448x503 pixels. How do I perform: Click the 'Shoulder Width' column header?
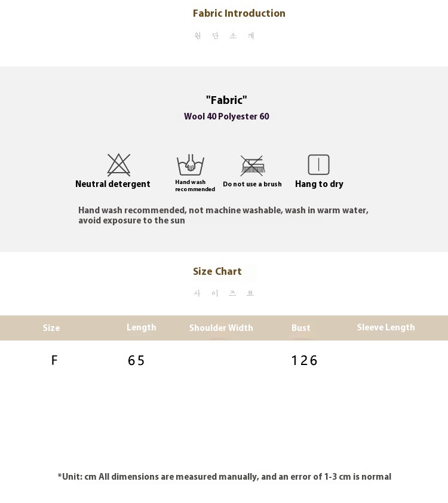[x=221, y=328]
